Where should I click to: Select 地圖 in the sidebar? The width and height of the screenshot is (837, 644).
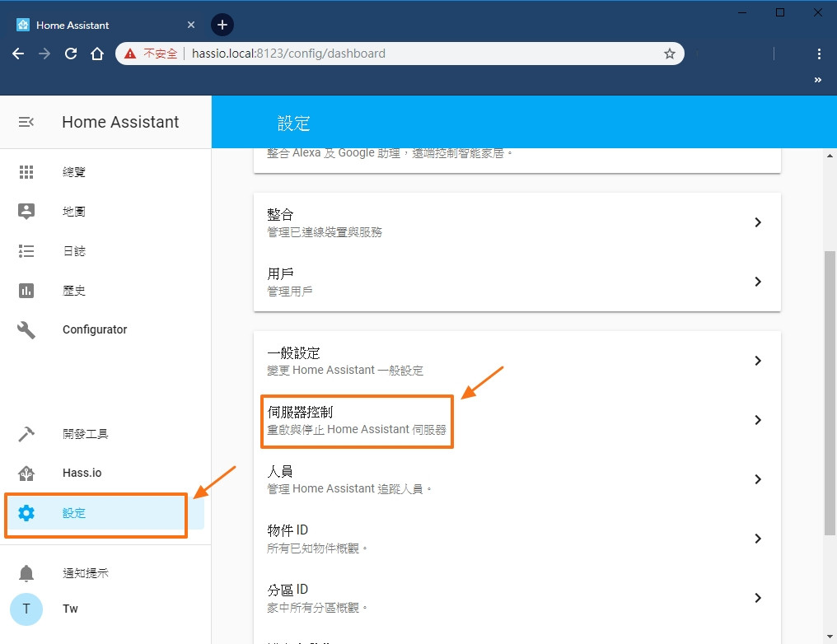tap(73, 212)
